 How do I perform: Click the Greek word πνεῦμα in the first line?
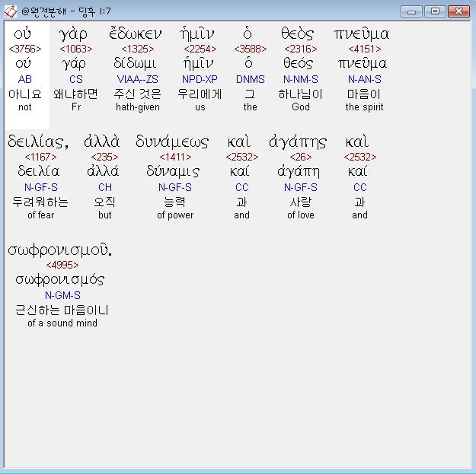362,33
